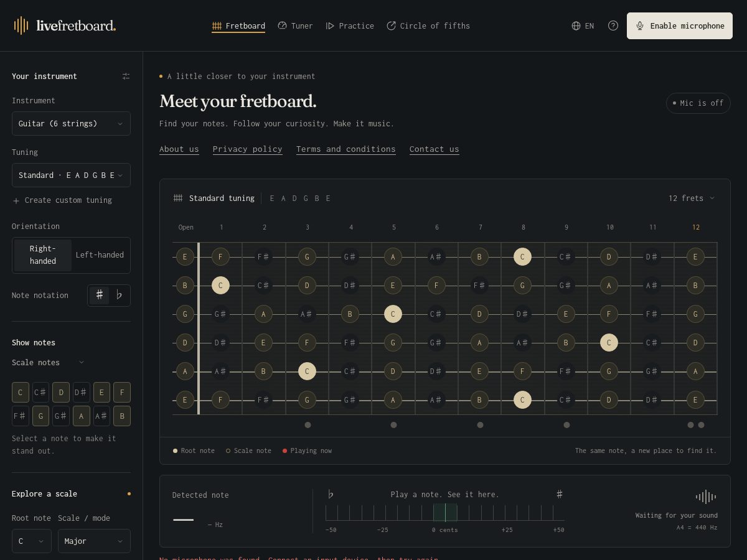
Task: Open instrument settings sliders icon
Action: coord(126,76)
